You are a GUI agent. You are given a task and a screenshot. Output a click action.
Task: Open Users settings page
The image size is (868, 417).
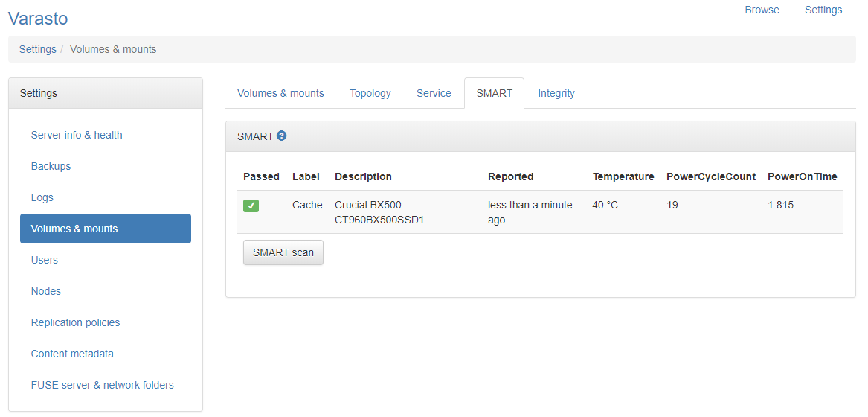(45, 260)
